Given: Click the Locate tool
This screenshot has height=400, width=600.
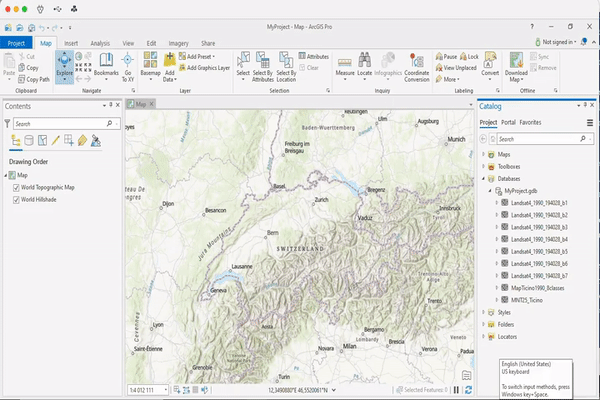Looking at the screenshot, I should [365, 65].
